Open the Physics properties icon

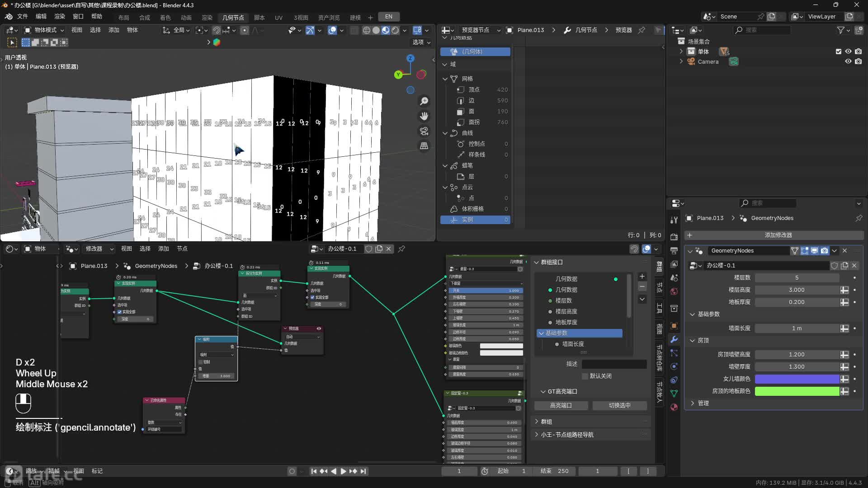tap(674, 366)
